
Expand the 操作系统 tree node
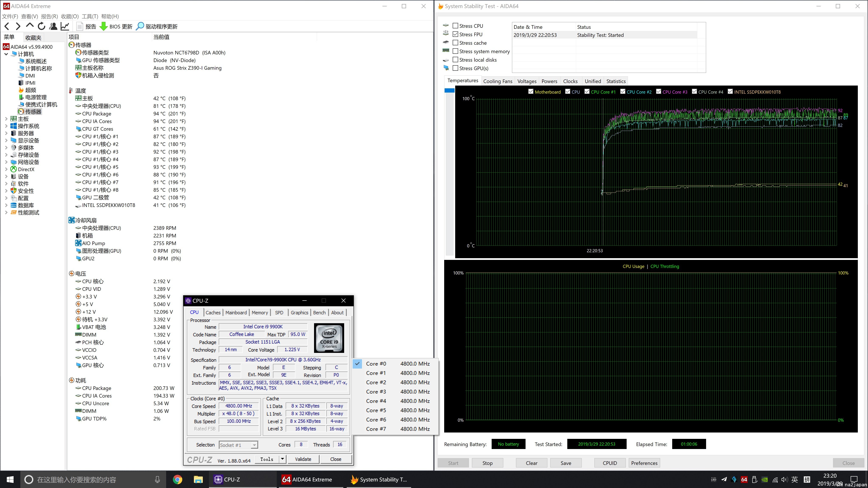[6, 126]
